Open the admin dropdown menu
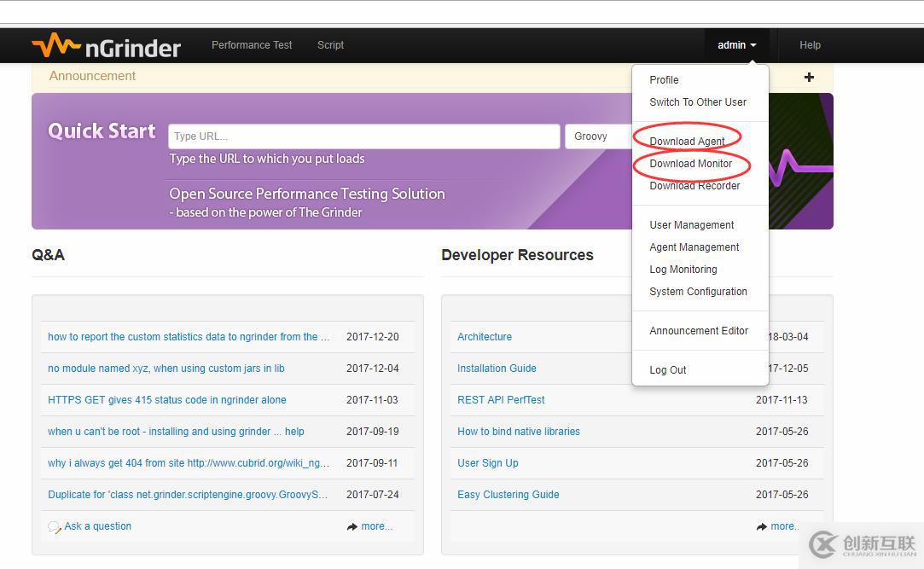The height and width of the screenshot is (569, 924). pyautogui.click(x=736, y=45)
